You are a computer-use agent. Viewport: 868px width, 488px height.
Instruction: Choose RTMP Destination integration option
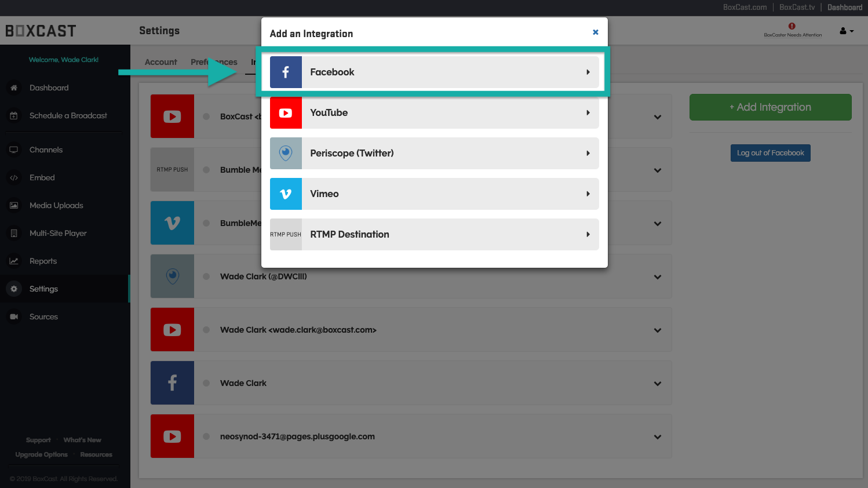pos(435,234)
